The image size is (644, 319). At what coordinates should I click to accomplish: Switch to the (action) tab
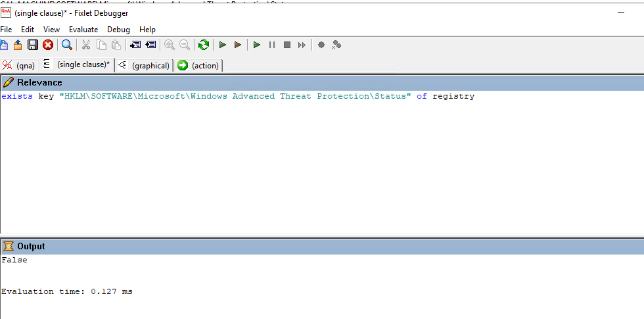[198, 65]
